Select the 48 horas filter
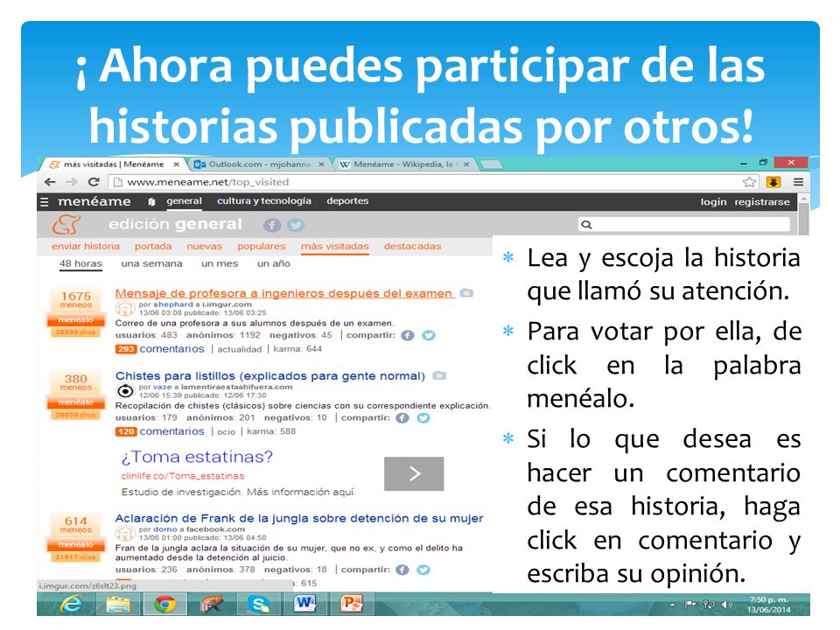840x630 pixels. 80,263
